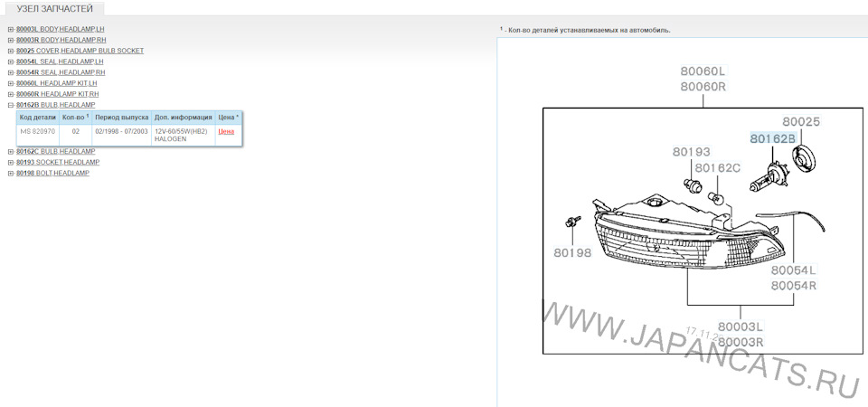Open the 80054L SEAL,HEADLAMP,LH link

coord(60,62)
